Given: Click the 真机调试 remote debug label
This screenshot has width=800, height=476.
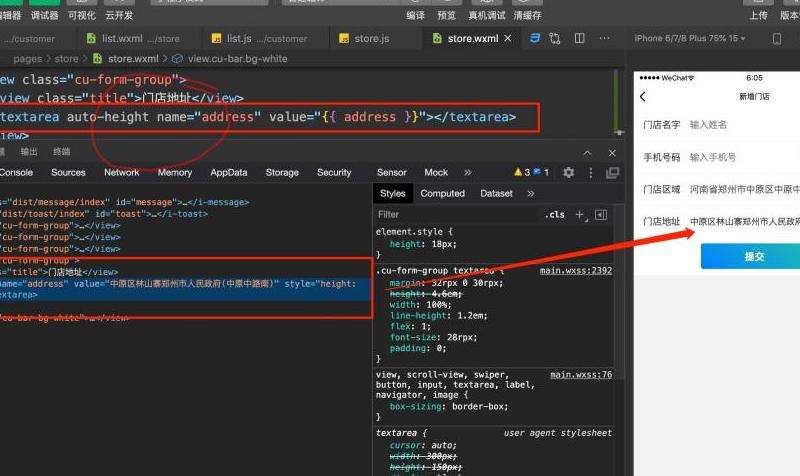Looking at the screenshot, I should click(x=487, y=15).
